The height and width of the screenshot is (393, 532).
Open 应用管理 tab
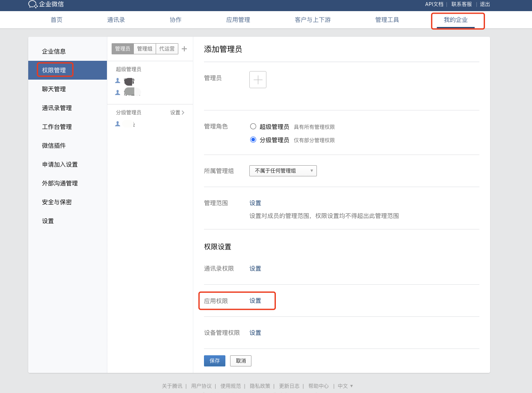tap(238, 20)
